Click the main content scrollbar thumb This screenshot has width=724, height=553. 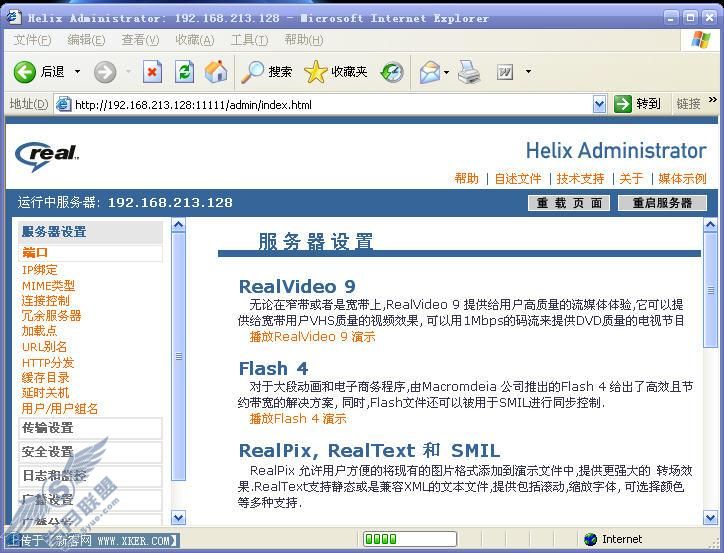(711, 290)
